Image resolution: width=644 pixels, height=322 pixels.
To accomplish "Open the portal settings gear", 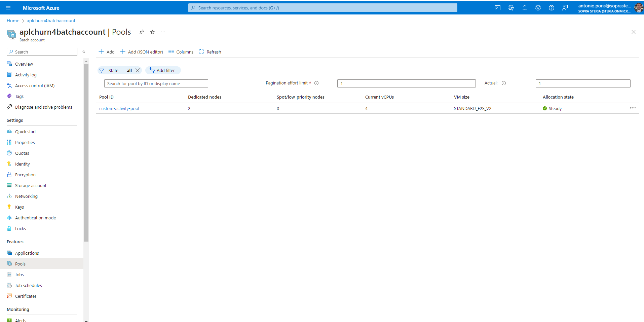I will point(538,7).
